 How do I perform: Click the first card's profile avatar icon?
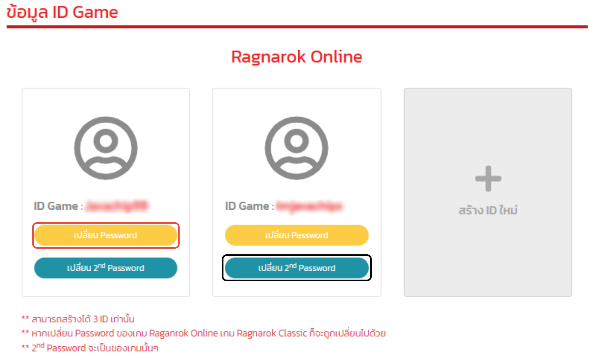coord(106,148)
